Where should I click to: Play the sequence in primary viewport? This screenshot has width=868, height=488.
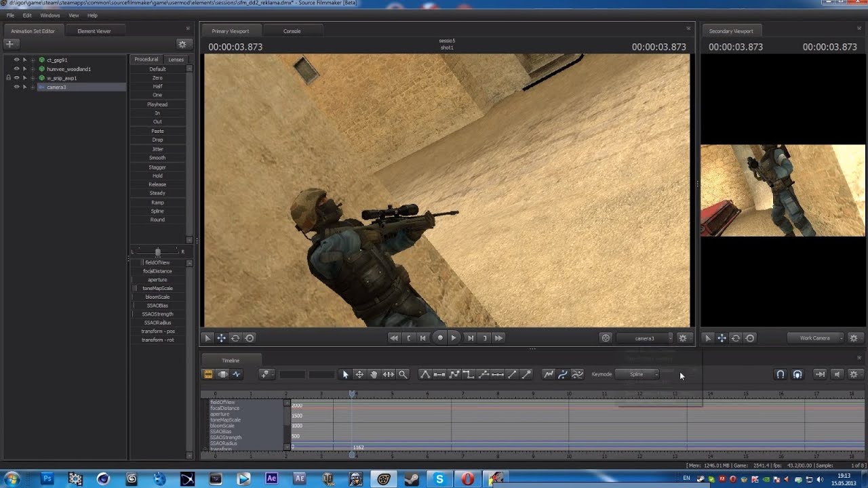(454, 338)
